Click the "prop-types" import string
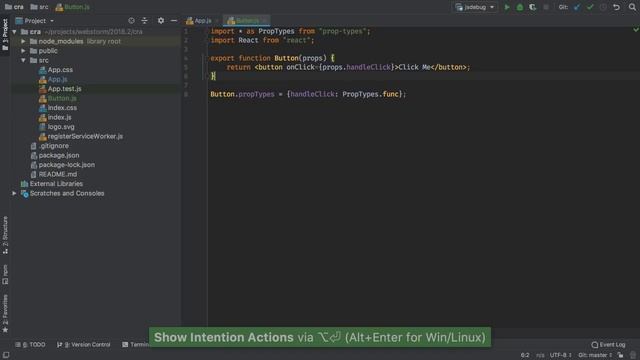This screenshot has width=640, height=360. point(342,31)
